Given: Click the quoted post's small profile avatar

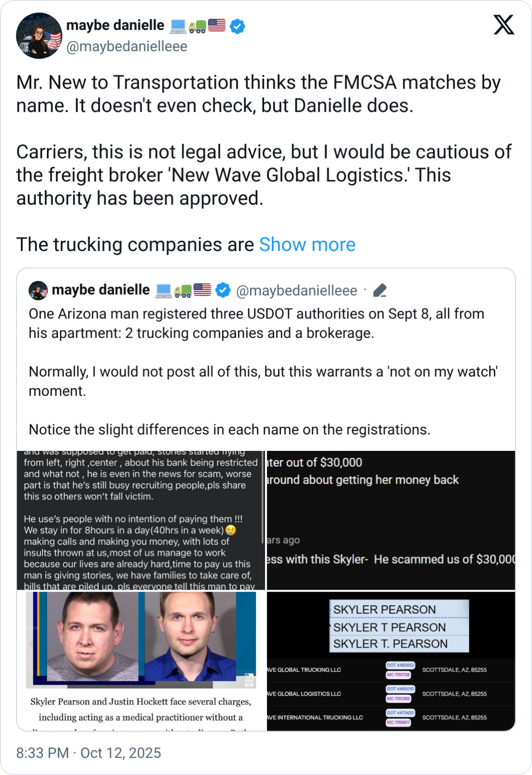Looking at the screenshot, I should (x=38, y=290).
